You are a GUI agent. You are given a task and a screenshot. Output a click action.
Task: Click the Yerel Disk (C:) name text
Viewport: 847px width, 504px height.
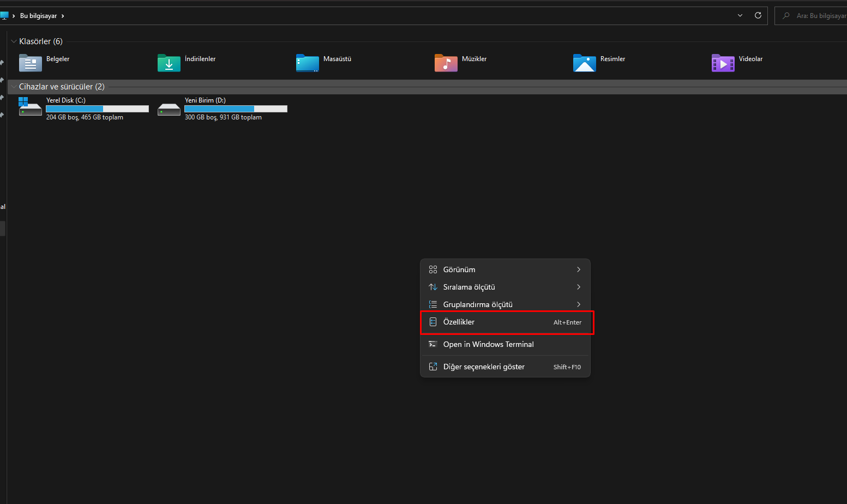click(x=66, y=100)
